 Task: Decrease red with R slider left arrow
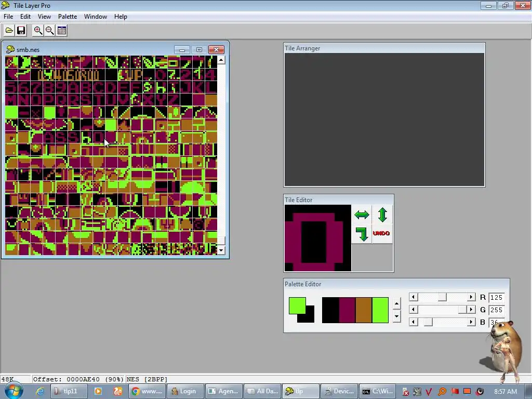click(x=413, y=297)
